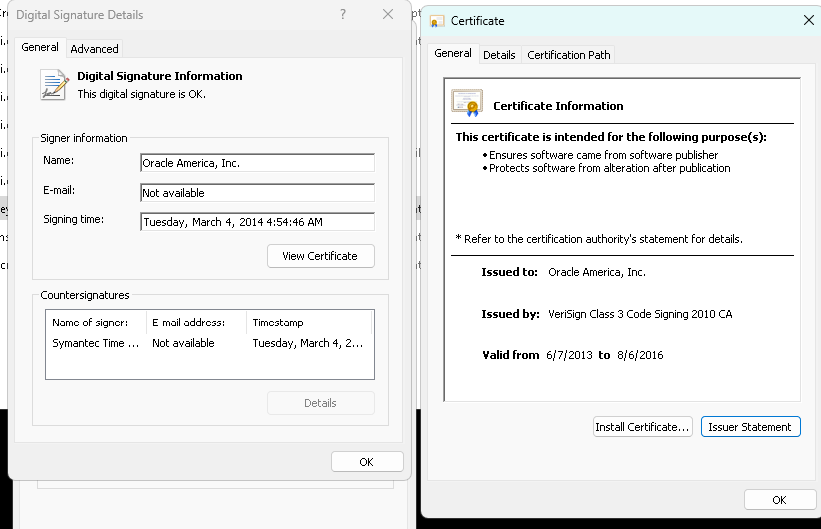Click the digital signature document icon
The image size is (821, 529).
54,85
